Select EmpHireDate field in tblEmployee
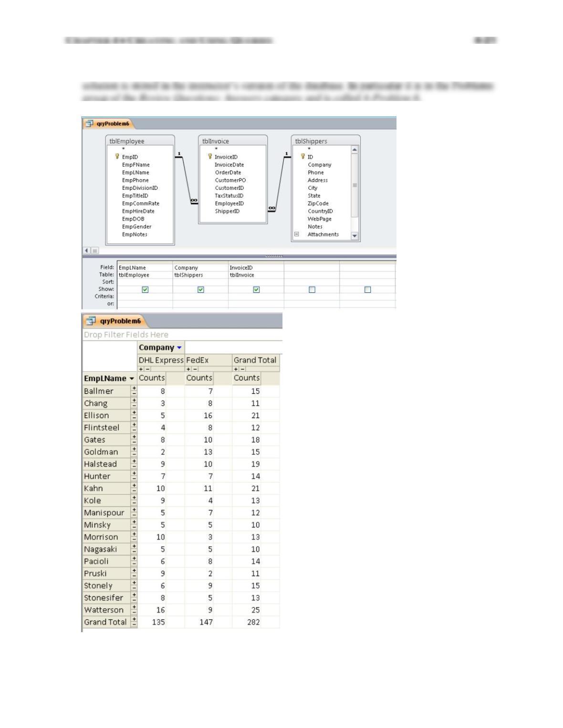This screenshot has height=728, width=563. [x=138, y=211]
